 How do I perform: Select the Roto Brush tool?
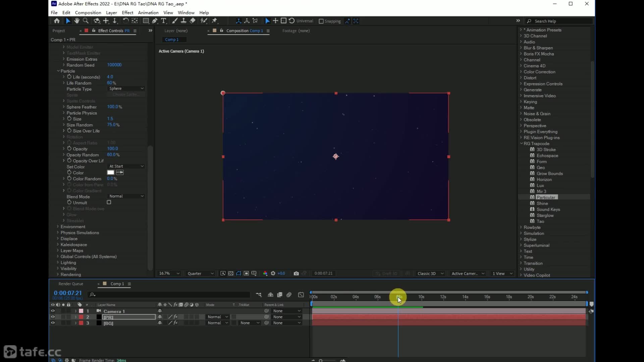[204, 21]
